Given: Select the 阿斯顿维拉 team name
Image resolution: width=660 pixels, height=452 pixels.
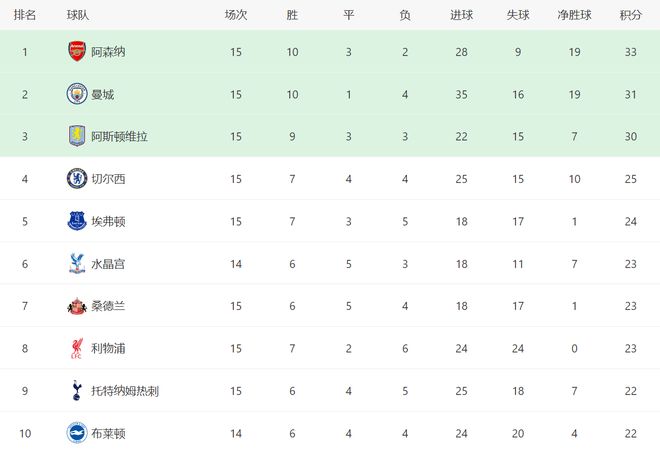Looking at the screenshot, I should [x=120, y=136].
